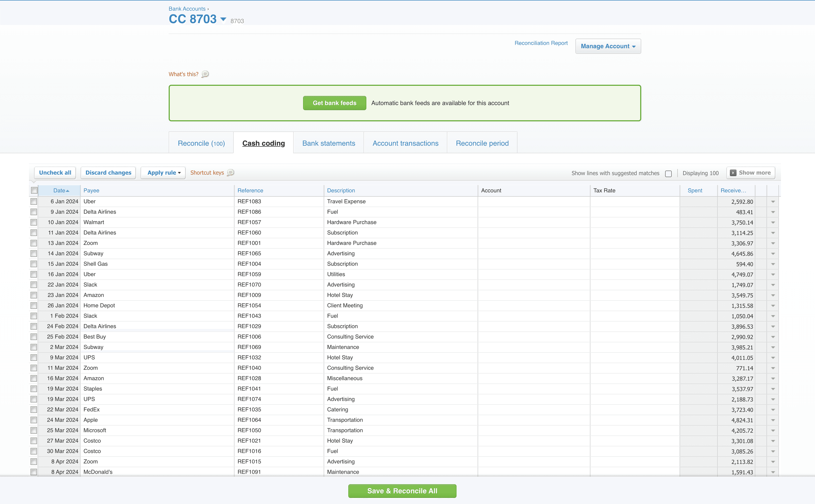Open the Manage Account dropdown
The image size is (815, 504).
(608, 46)
